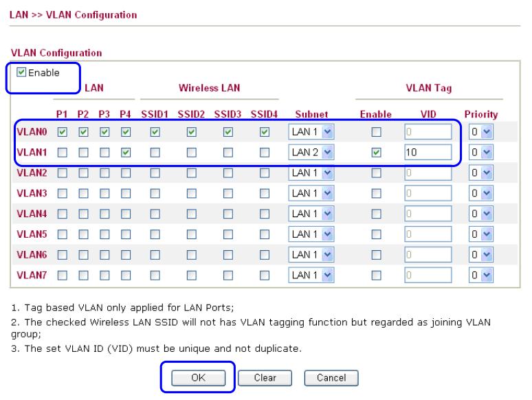Check SSID3 for VLAN3
This screenshot has height=400, width=532.
(x=226, y=192)
